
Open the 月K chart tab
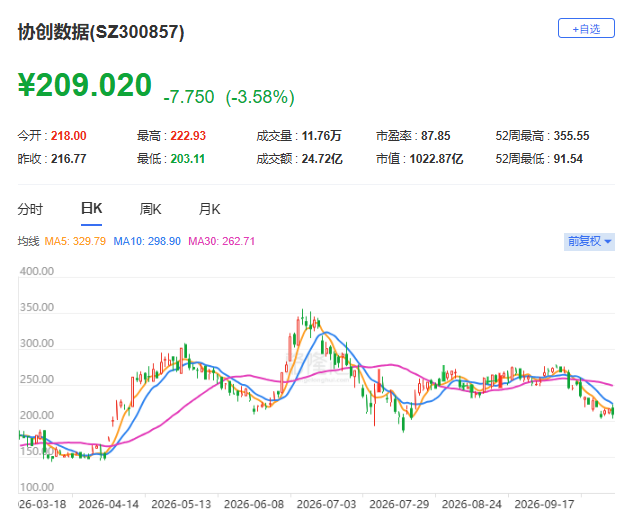pyautogui.click(x=210, y=209)
